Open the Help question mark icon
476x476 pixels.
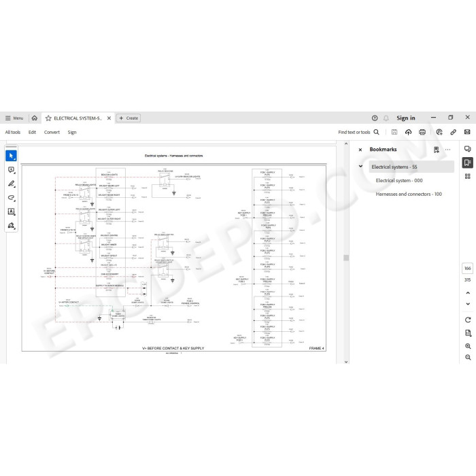[375, 118]
